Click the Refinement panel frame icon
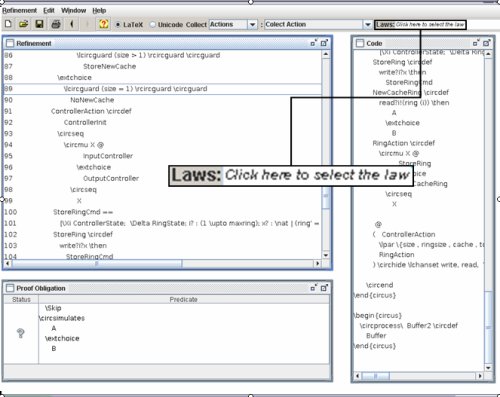This screenshot has width=500, height=397. (x=10, y=43)
